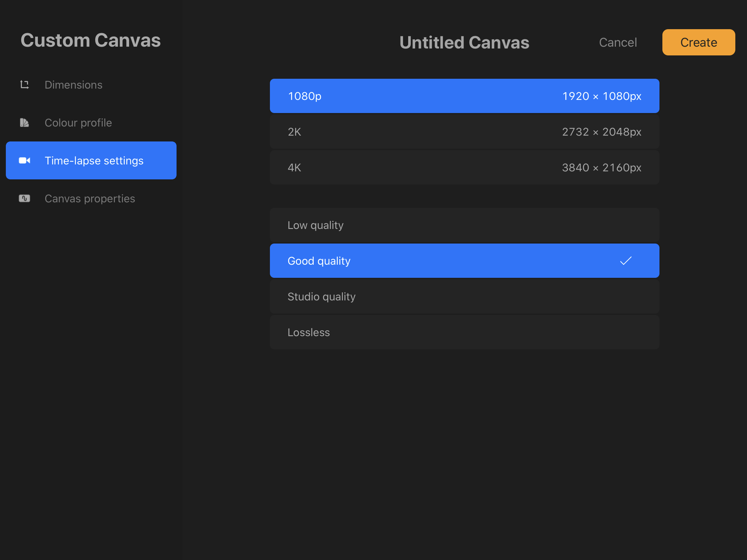This screenshot has width=747, height=560.
Task: Click the Time-lapse video camera icon
Action: (x=24, y=160)
